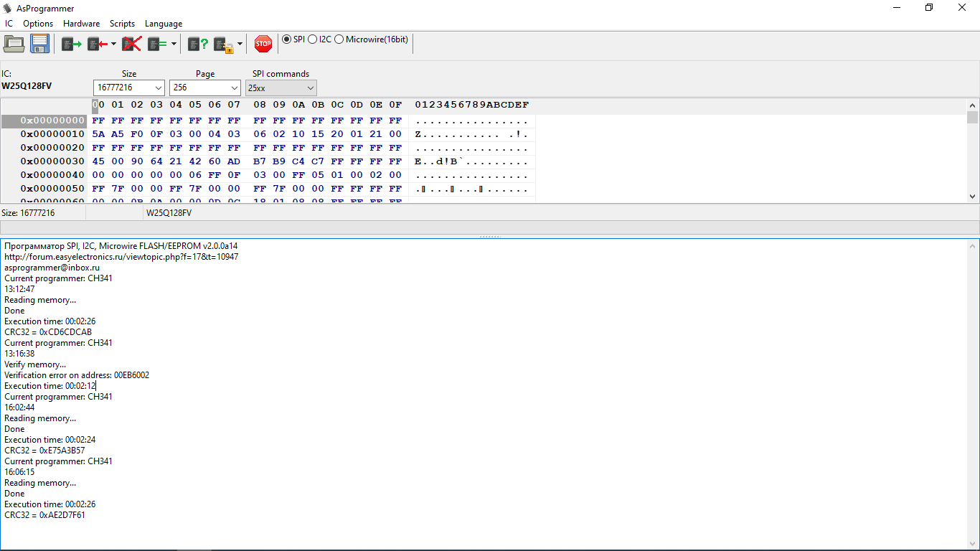This screenshot has height=551, width=980.
Task: Click the 45 byte in row 0x00000030
Action: pyautogui.click(x=98, y=161)
